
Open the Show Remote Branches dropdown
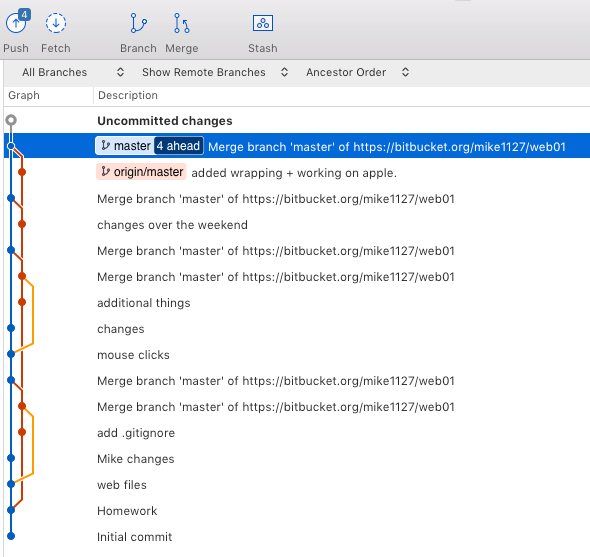(215, 72)
